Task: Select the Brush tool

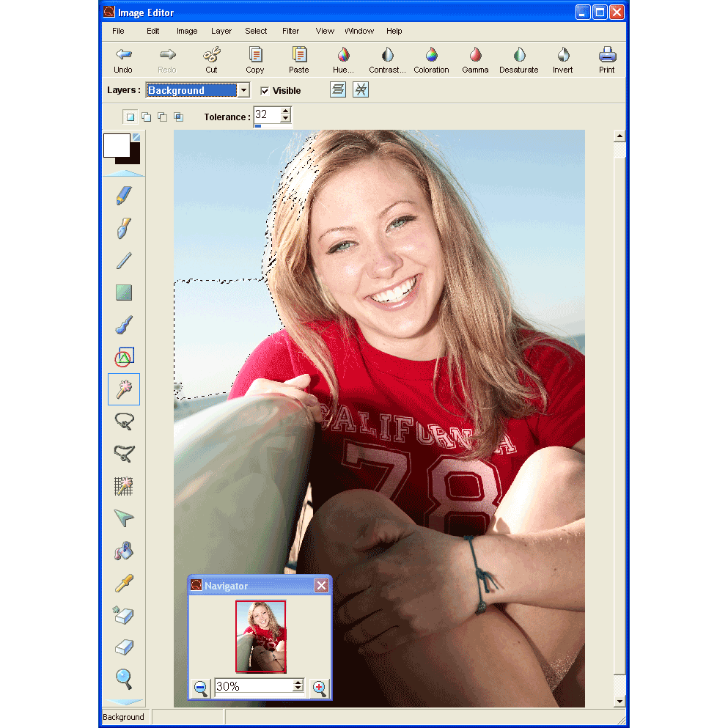Action: (123, 228)
